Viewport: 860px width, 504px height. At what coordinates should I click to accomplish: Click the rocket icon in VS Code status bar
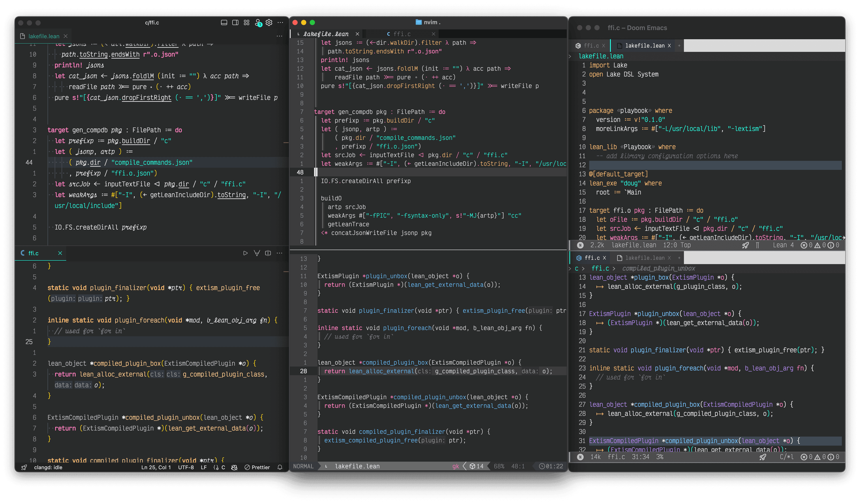pos(24,467)
